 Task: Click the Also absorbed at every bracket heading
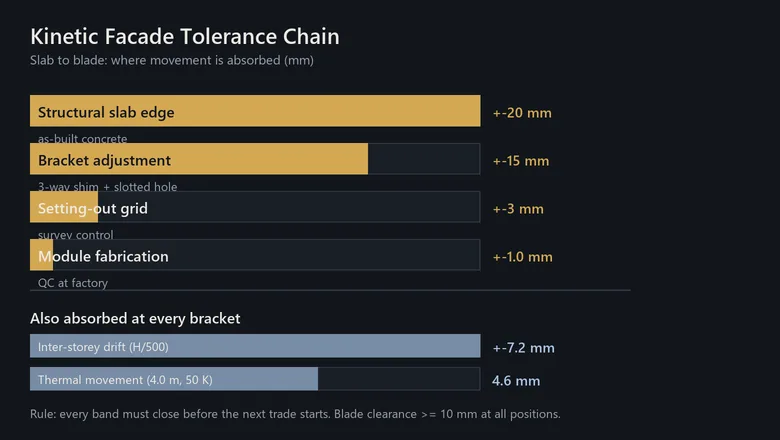pos(135,318)
